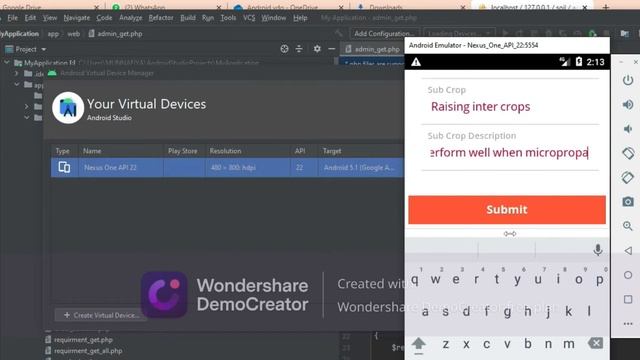This screenshot has height=360, width=640.
Task: Tap the 'p' key on the keyboard
Action: (x=600, y=280)
